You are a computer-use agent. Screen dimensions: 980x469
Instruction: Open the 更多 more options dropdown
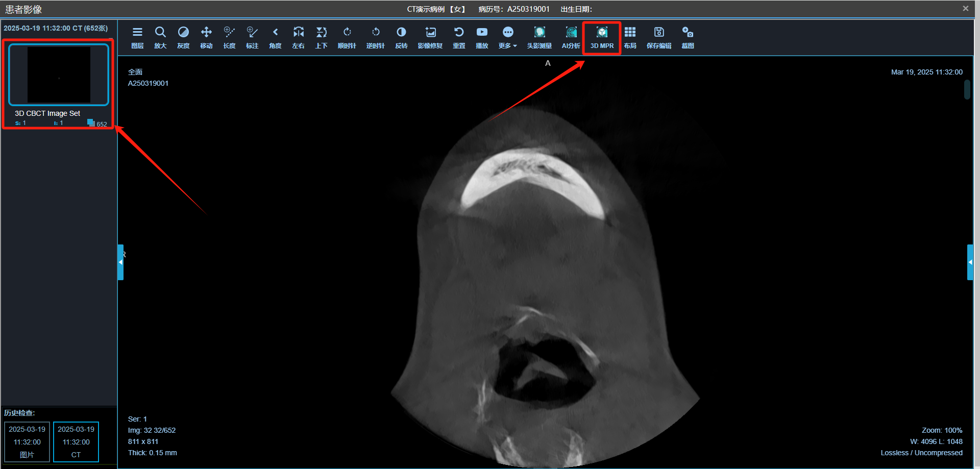(x=507, y=37)
